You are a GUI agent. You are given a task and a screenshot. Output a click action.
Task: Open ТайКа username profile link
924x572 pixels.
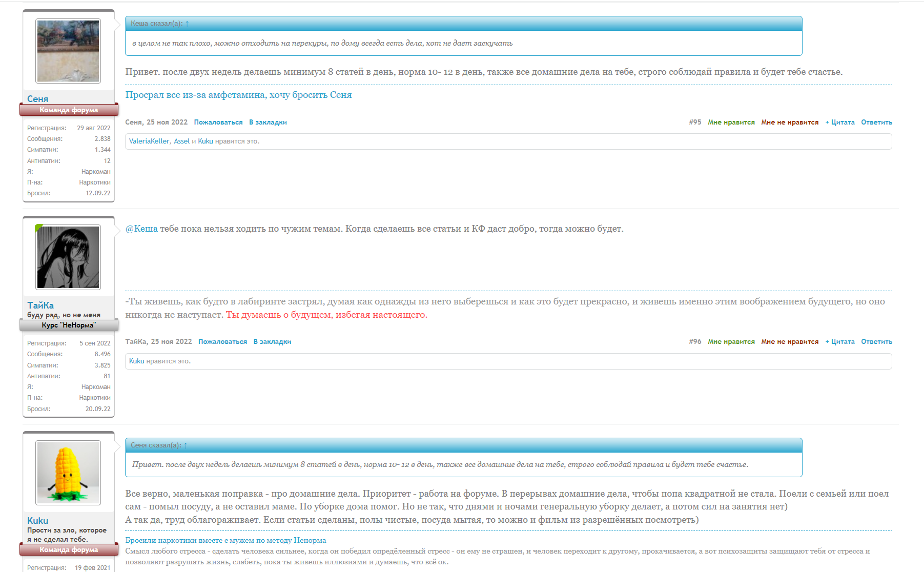pos(40,305)
